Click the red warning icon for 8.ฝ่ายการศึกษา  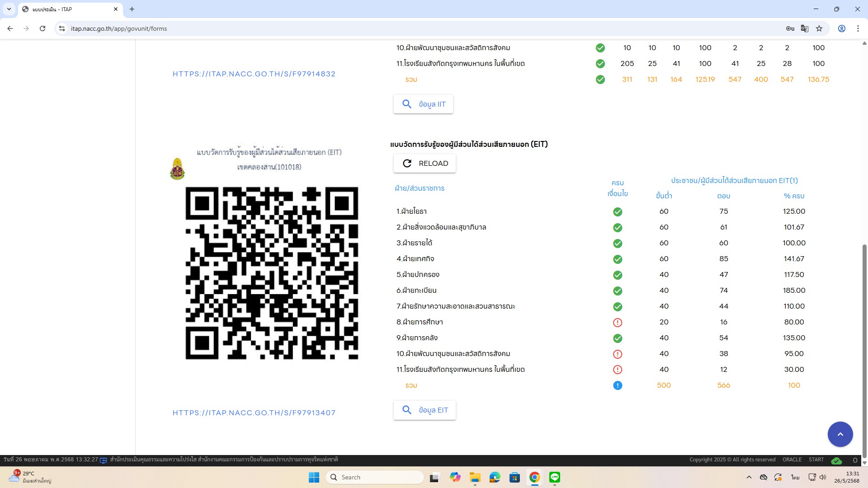(x=618, y=323)
